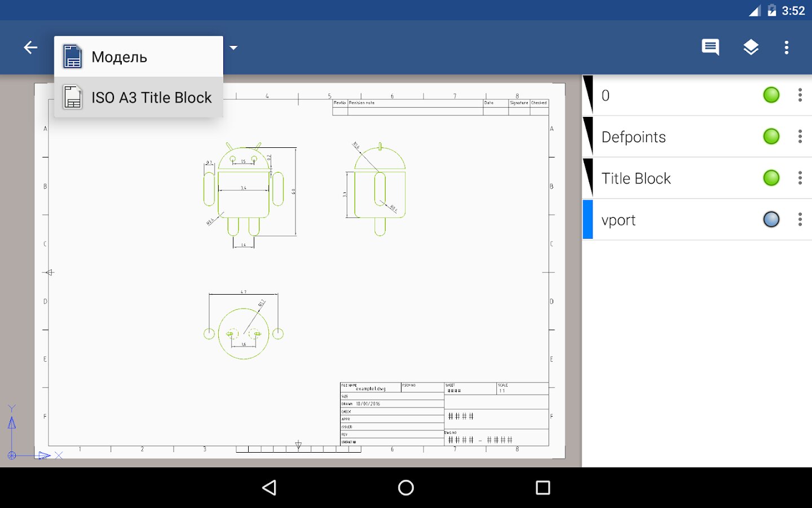Tap the side-view Android robot drawing
812x508 pixels.
[x=379, y=190]
